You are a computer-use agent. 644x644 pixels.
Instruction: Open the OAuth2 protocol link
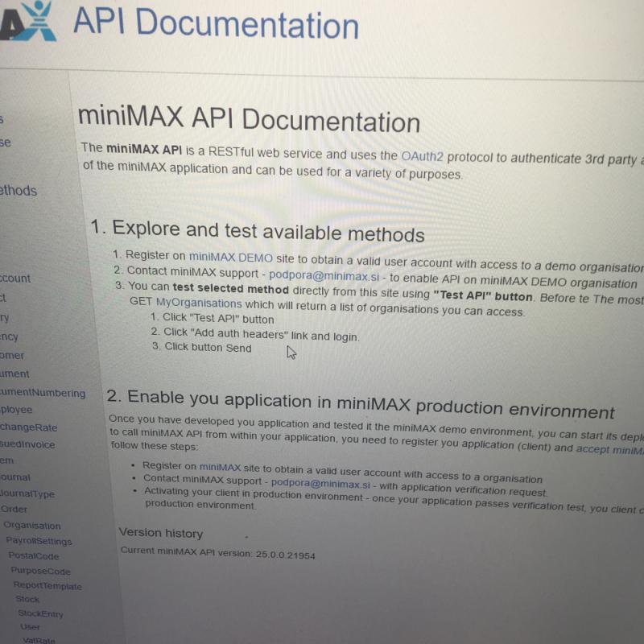(x=422, y=157)
